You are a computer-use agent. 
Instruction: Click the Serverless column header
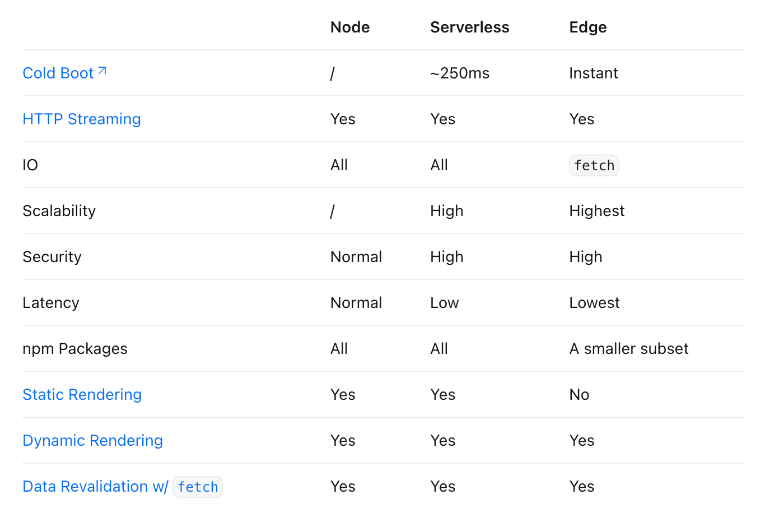[469, 27]
